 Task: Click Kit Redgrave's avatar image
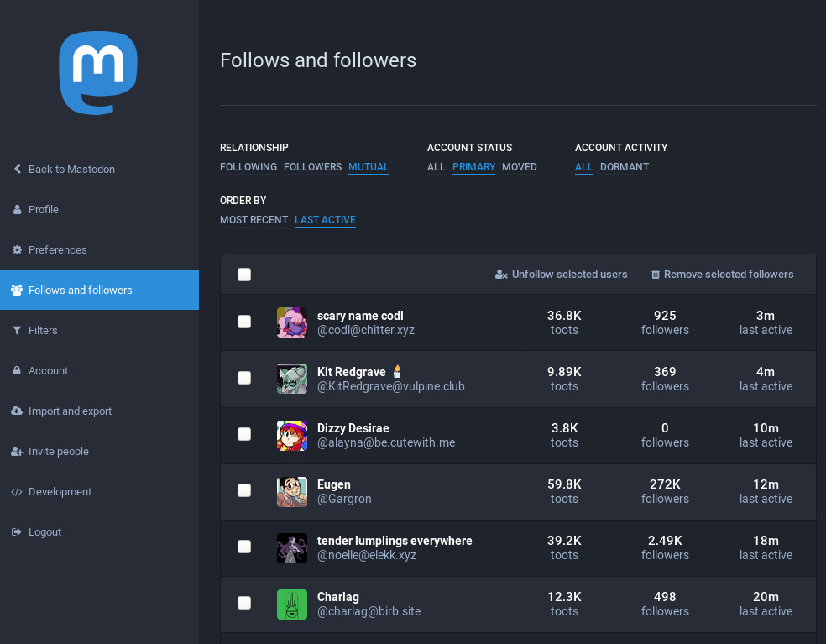coord(292,379)
